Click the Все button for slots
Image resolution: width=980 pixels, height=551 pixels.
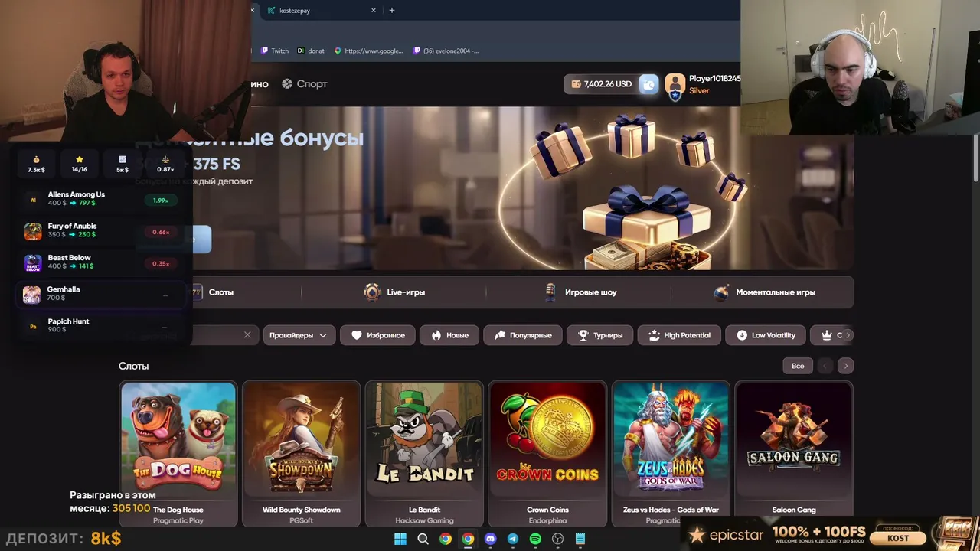(x=798, y=366)
